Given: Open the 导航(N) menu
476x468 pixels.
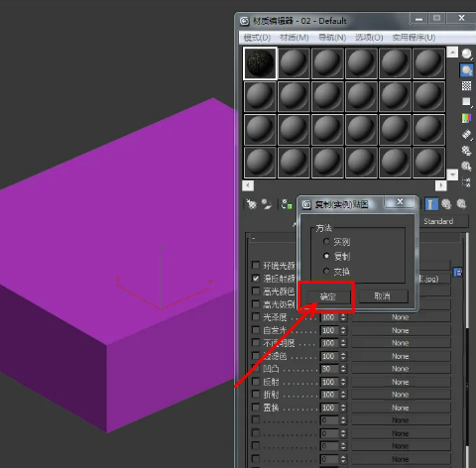Looking at the screenshot, I should coord(332,38).
